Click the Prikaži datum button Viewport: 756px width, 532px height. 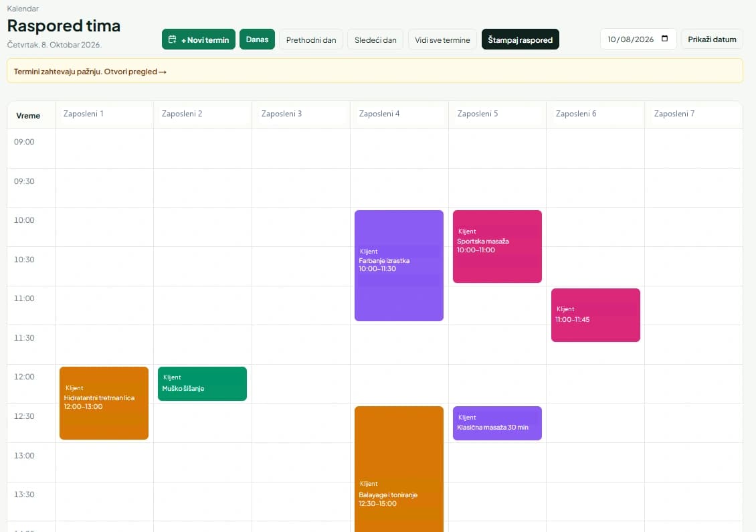712,39
